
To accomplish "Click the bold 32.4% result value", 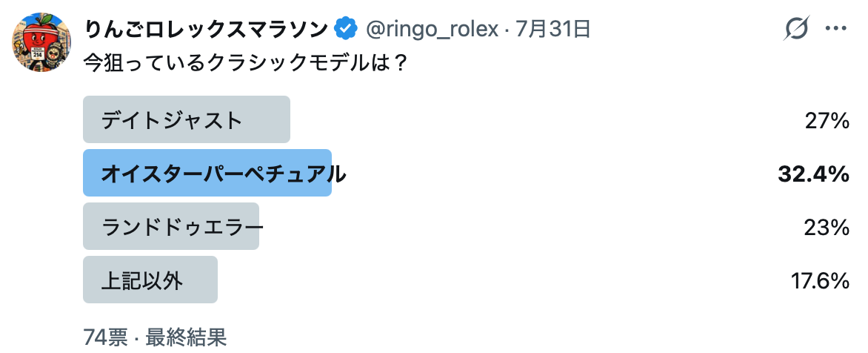I will [814, 174].
